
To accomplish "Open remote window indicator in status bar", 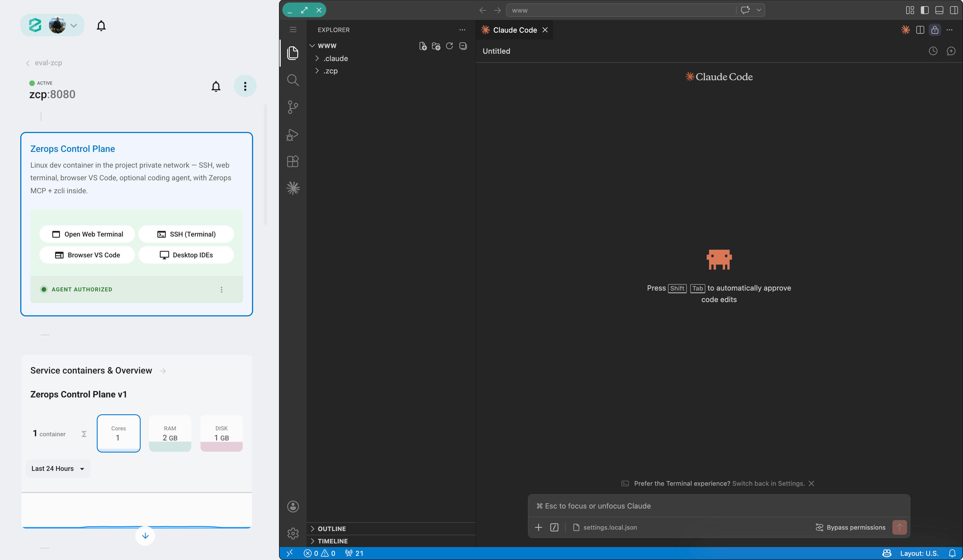I will coord(290,553).
